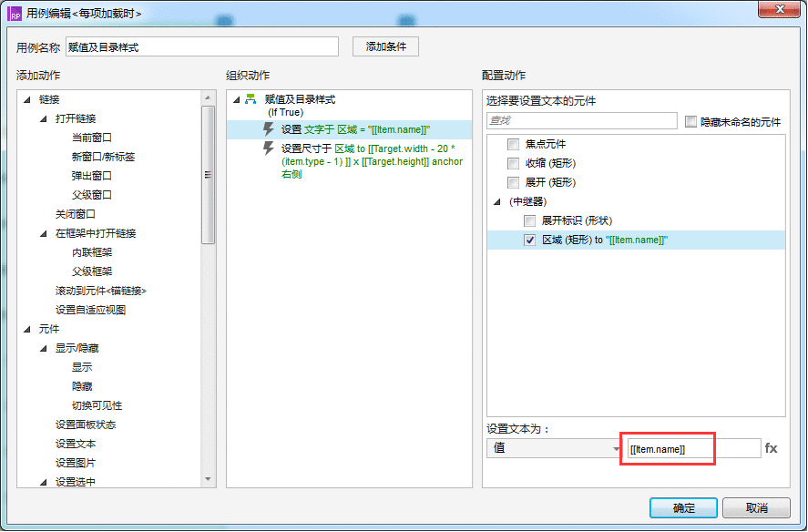The image size is (808, 532).
Task: Select the 父级窗口 action
Action: point(92,195)
